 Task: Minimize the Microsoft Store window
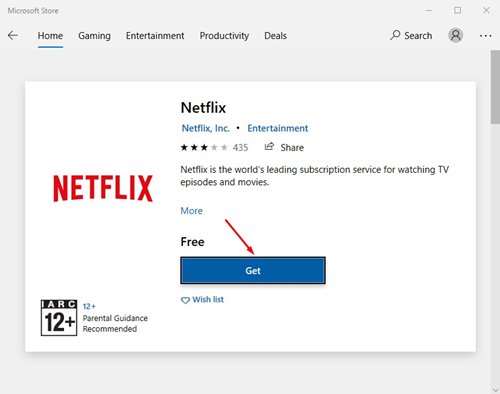[429, 11]
